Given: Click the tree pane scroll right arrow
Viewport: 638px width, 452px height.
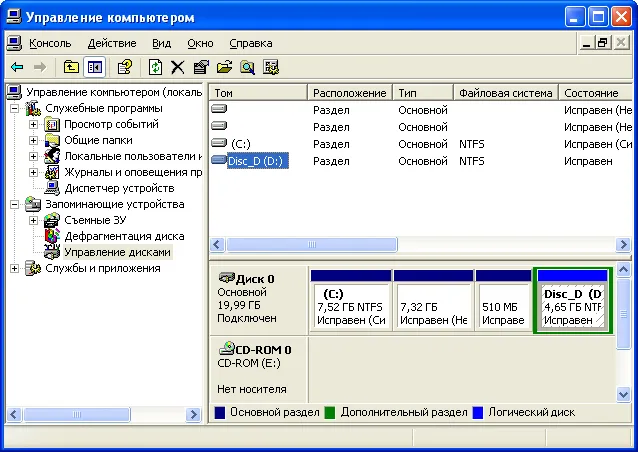Looking at the screenshot, I should tap(193, 415).
